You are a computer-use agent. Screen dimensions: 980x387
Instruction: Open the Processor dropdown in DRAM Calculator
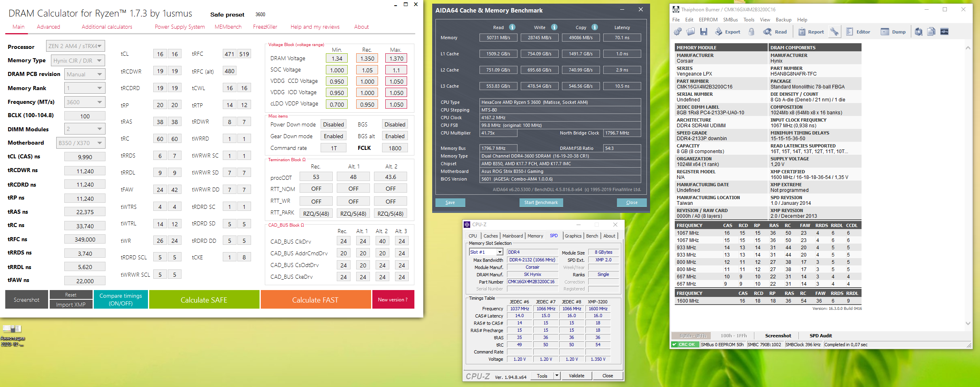(x=76, y=46)
